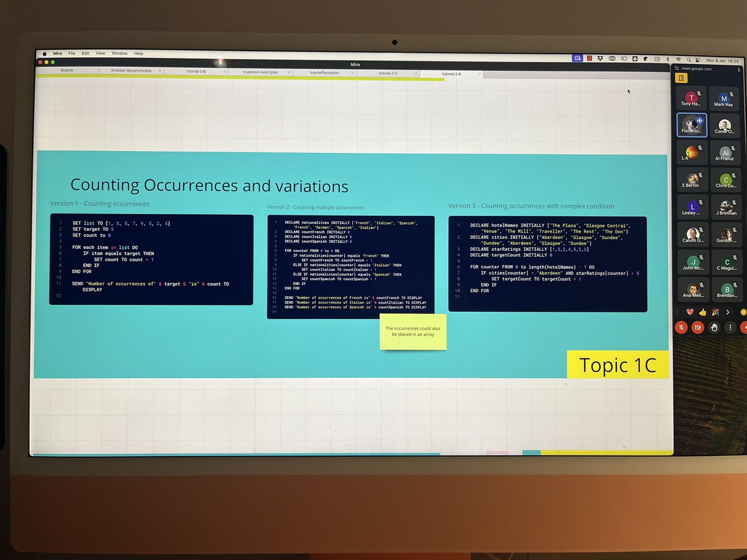Switch to the Boards tab

67,70
